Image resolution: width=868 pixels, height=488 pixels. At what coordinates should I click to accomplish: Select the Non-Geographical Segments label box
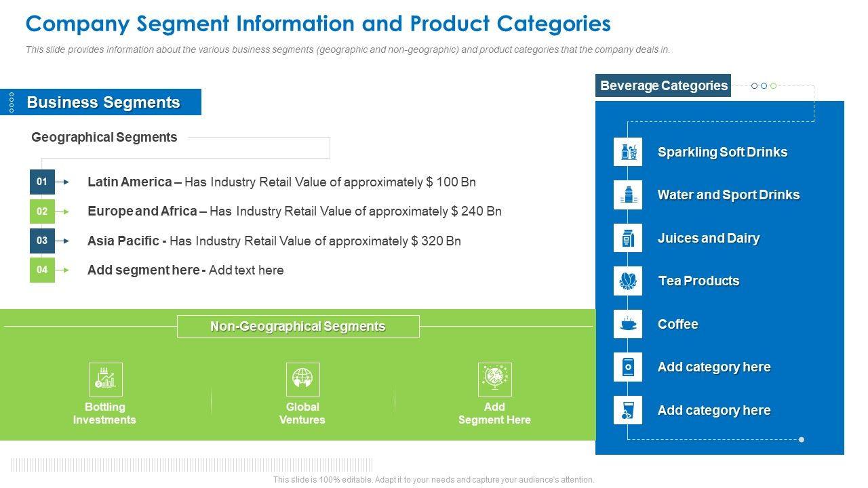point(298,326)
